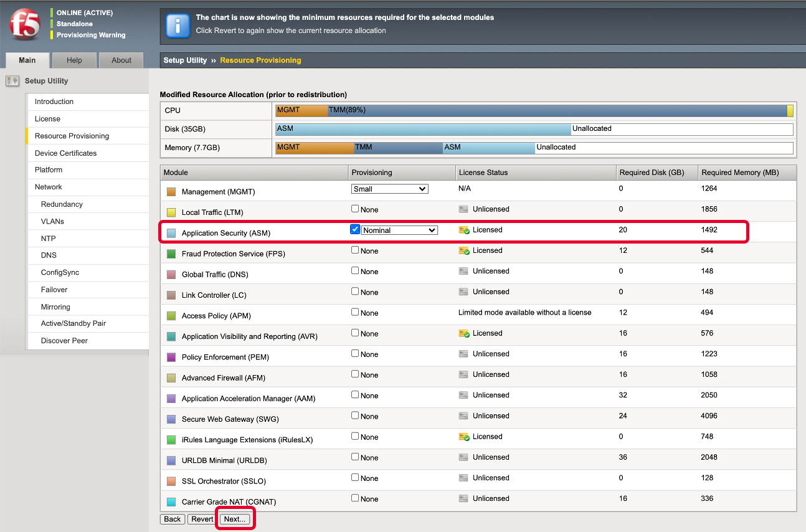Click the F5 logo icon
This screenshot has height=532, width=806.
pos(25,25)
